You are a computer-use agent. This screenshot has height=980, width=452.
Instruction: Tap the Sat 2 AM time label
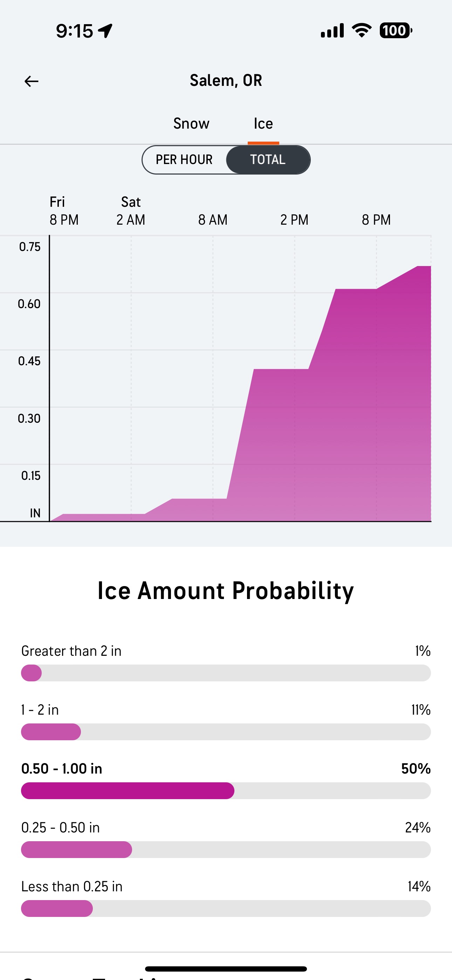pos(131,211)
